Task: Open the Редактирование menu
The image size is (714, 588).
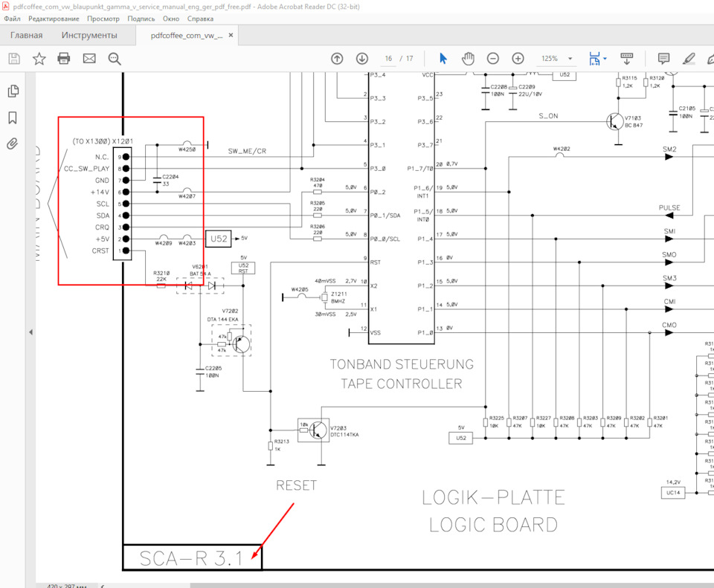Action: tap(54, 19)
